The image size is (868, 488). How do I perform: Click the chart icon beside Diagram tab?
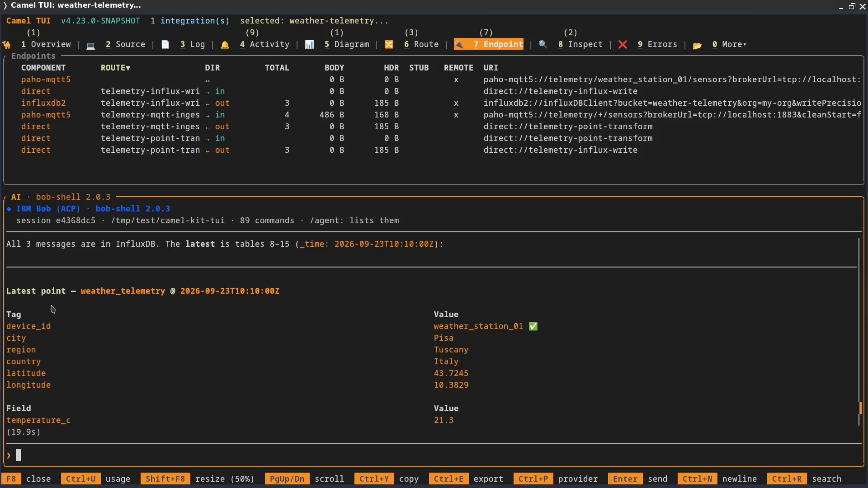309,44
